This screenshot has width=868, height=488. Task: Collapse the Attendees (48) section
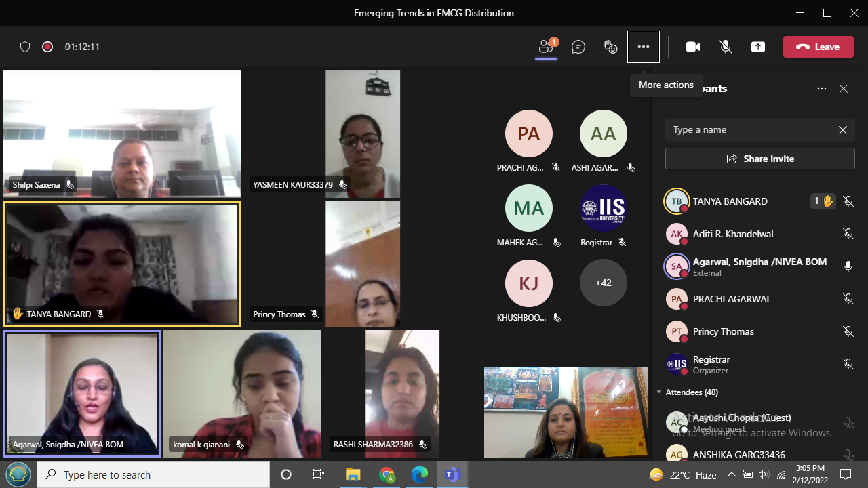click(x=659, y=392)
